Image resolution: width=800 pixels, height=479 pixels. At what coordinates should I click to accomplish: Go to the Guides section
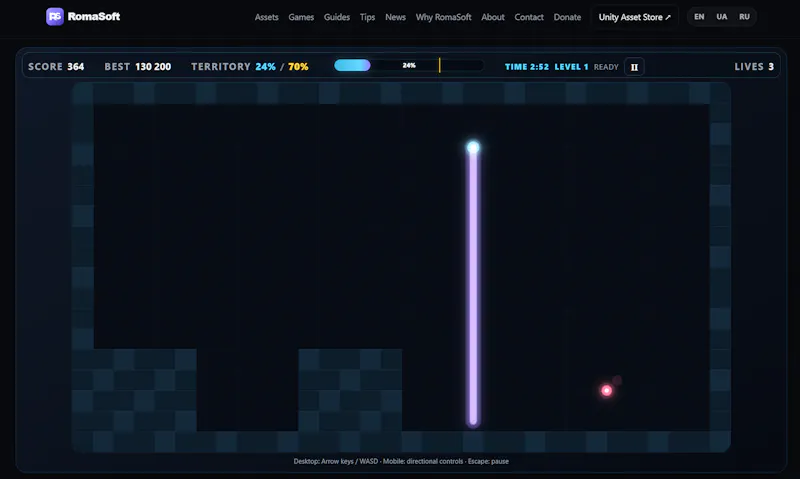[x=337, y=17]
